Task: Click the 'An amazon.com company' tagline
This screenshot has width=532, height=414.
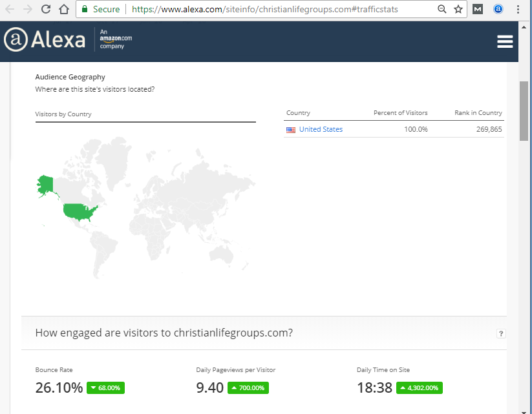Action: [x=116, y=39]
